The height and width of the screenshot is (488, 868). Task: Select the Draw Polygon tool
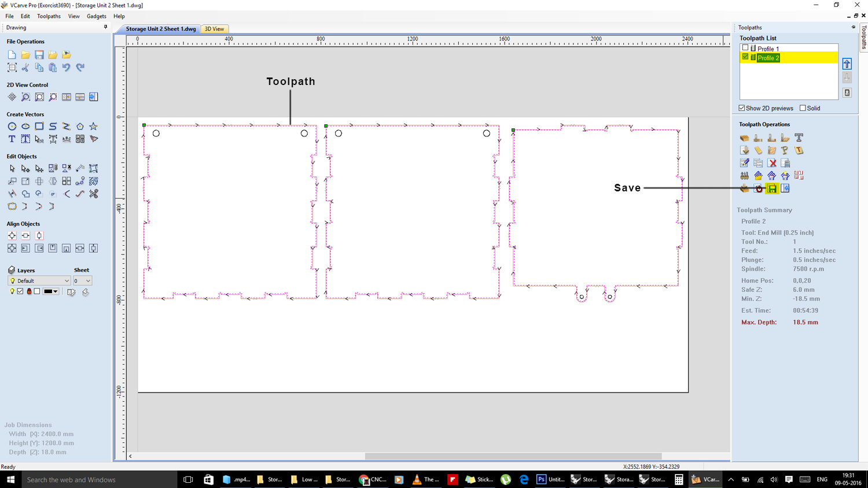80,126
